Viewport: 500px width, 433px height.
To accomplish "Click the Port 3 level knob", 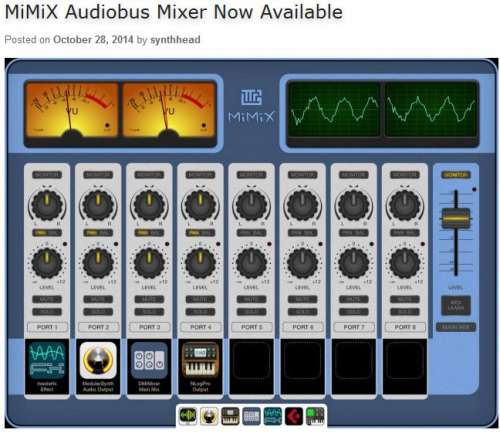I will [149, 263].
